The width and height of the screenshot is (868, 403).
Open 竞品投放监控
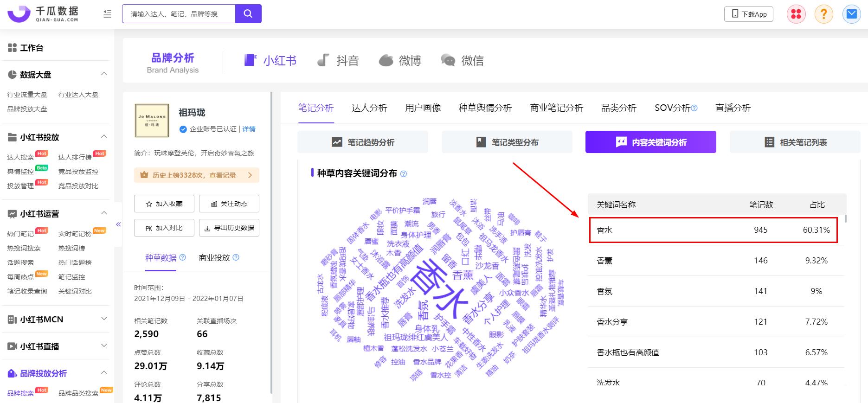pyautogui.click(x=78, y=172)
